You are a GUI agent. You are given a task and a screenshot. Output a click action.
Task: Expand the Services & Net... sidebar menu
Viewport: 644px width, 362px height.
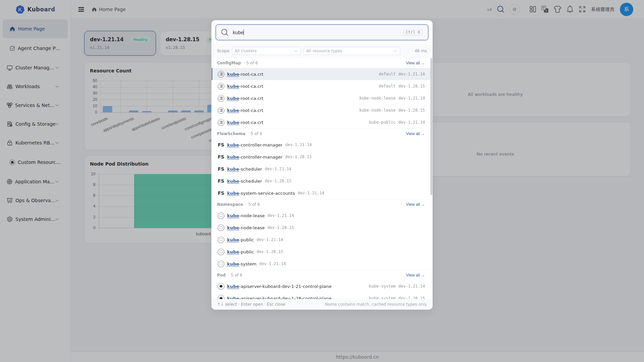[35, 105]
